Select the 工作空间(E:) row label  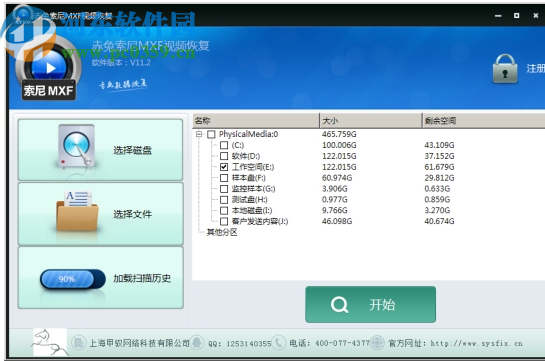click(x=253, y=167)
